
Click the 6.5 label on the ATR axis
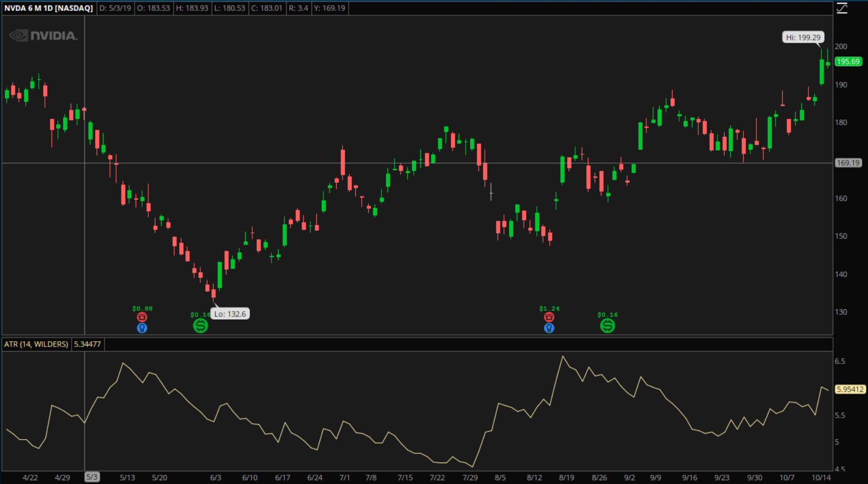click(840, 361)
